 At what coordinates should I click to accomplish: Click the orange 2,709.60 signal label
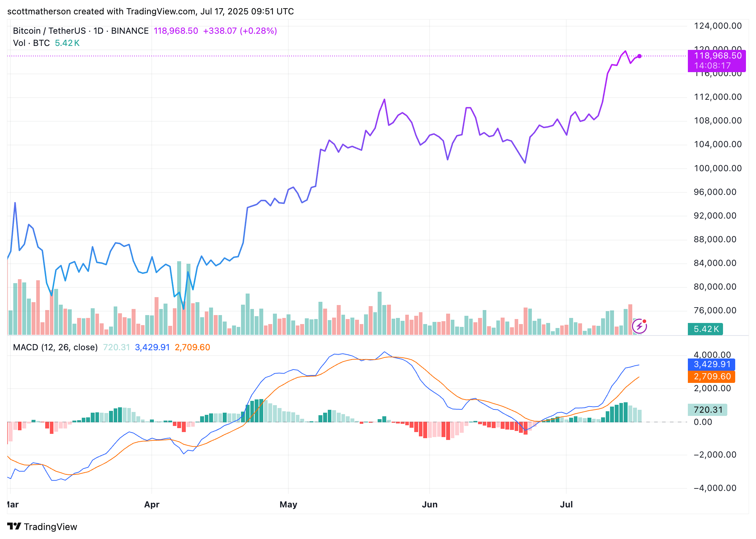click(x=711, y=377)
